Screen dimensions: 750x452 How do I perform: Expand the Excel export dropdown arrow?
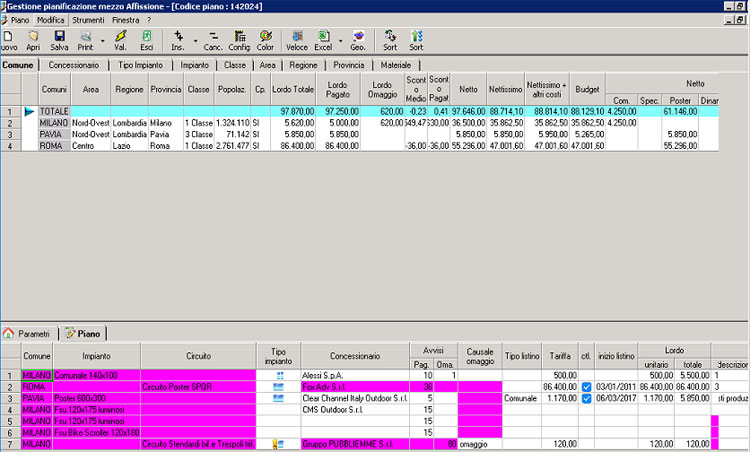pyautogui.click(x=339, y=41)
